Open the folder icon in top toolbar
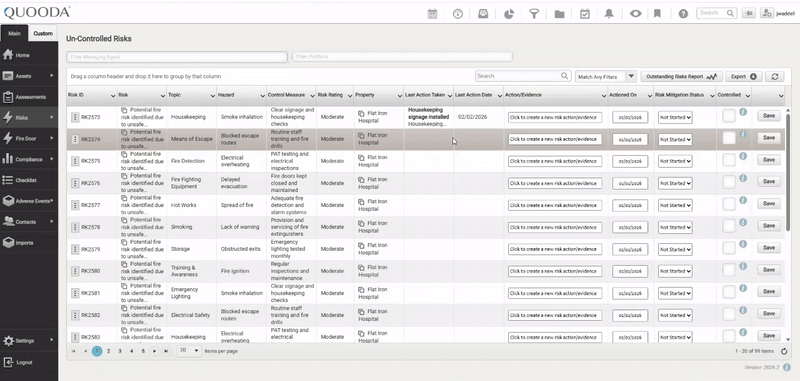Viewport: 800px width, 381px height. click(559, 14)
